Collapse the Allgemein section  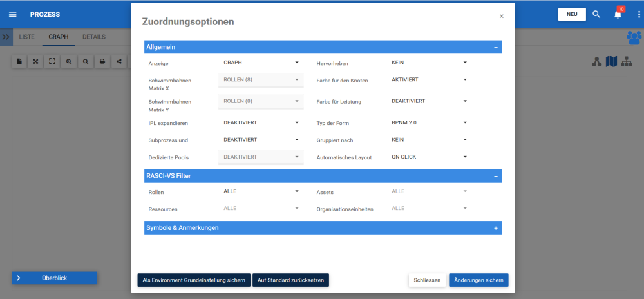click(x=496, y=47)
